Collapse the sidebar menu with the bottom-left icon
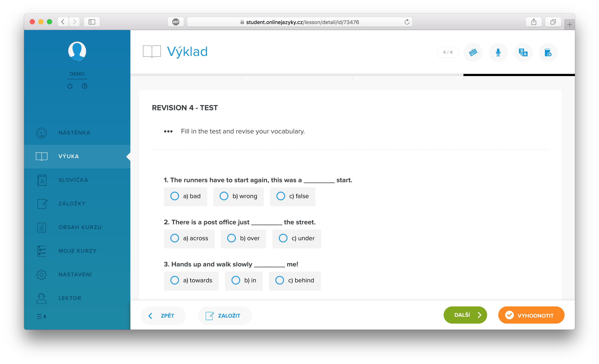Screen dimensions: 599x364 [41, 316]
